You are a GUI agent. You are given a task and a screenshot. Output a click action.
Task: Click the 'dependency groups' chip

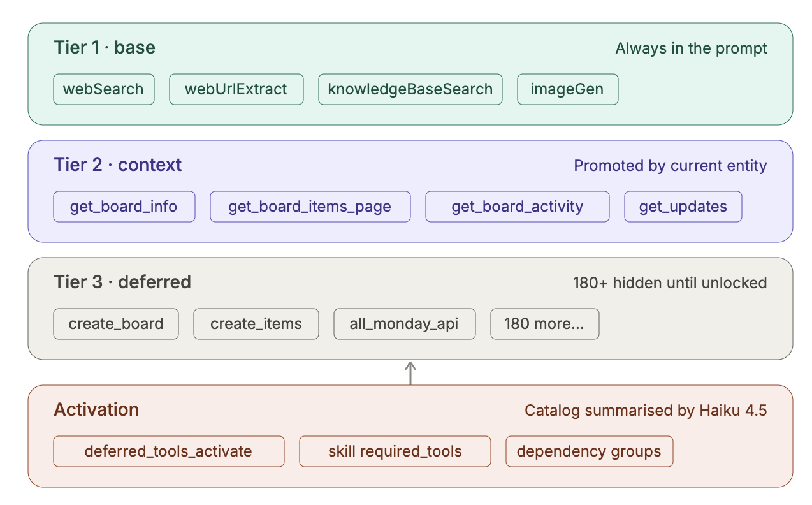pyautogui.click(x=590, y=451)
